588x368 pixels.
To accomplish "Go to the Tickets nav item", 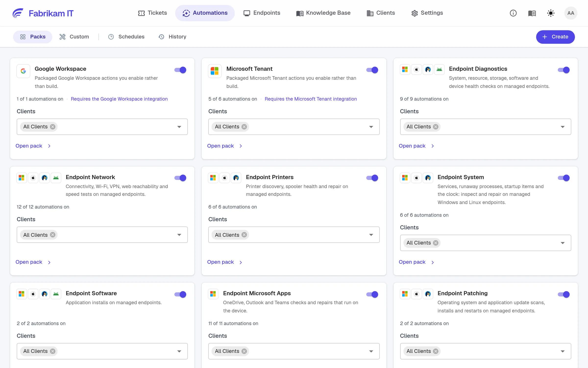I will click(x=152, y=13).
